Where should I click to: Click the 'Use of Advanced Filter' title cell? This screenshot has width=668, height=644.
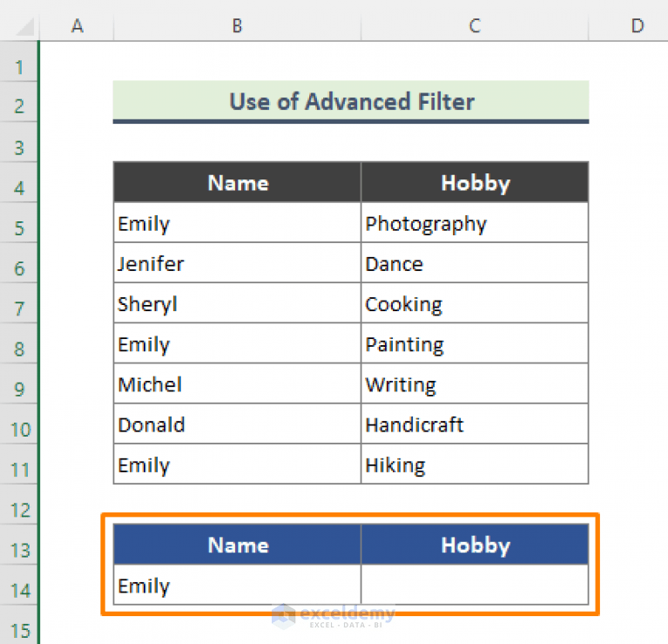click(351, 102)
